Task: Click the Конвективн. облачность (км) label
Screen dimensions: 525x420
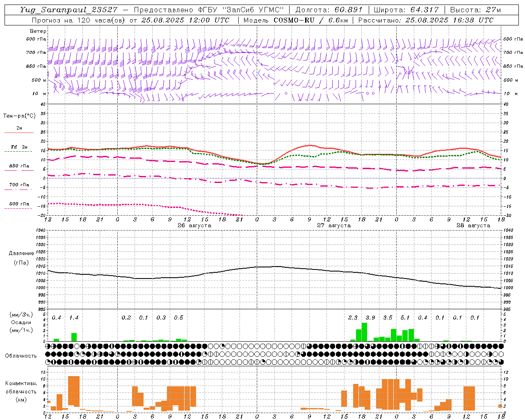Action: click(x=21, y=391)
